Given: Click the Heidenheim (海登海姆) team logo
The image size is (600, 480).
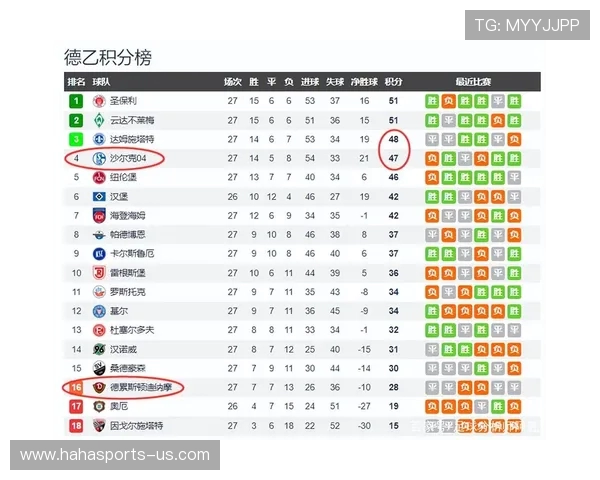Looking at the screenshot, I should tap(99, 215).
